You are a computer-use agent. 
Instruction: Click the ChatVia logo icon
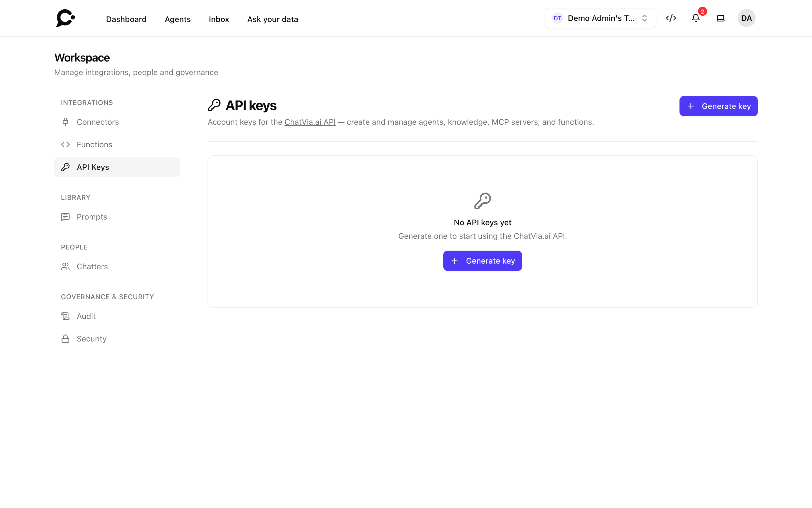click(x=65, y=18)
